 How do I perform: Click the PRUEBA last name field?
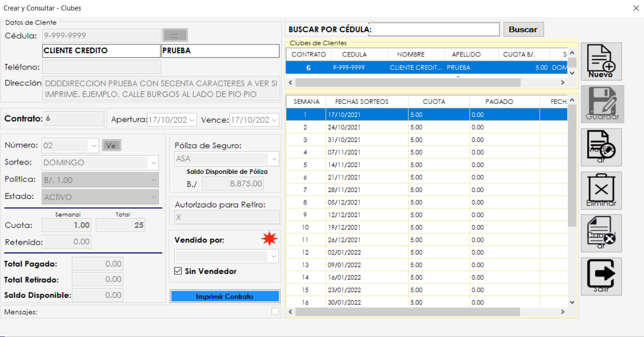[x=220, y=50]
